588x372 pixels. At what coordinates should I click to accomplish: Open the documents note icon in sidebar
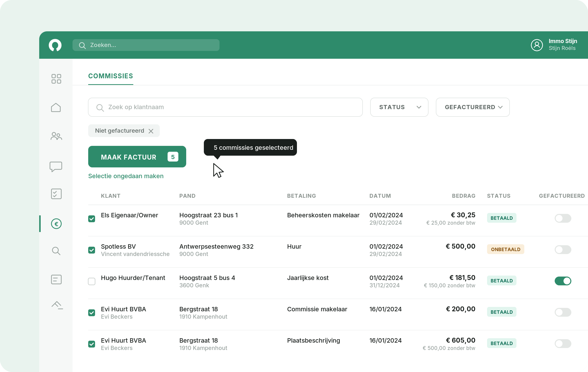click(x=56, y=279)
